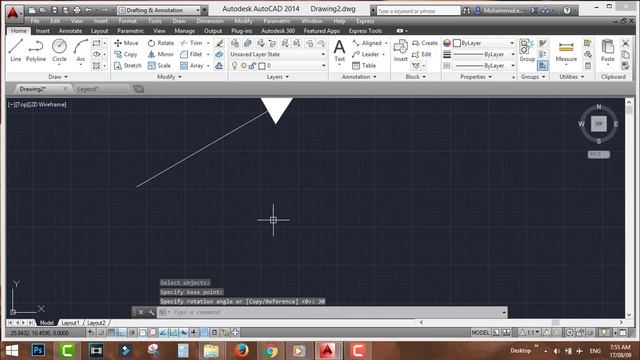Click the Aligned dimension tool
Viewport: 640px width, 360px height.
pyautogui.click(x=367, y=43)
